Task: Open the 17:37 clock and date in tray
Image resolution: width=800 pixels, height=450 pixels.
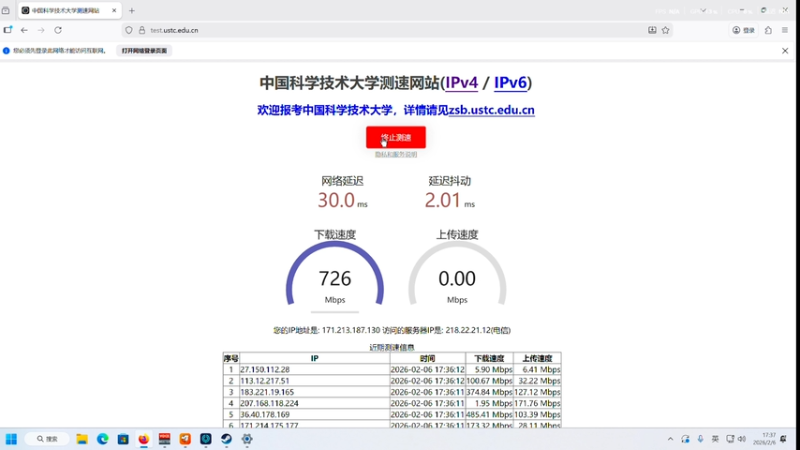Action: click(x=765, y=439)
